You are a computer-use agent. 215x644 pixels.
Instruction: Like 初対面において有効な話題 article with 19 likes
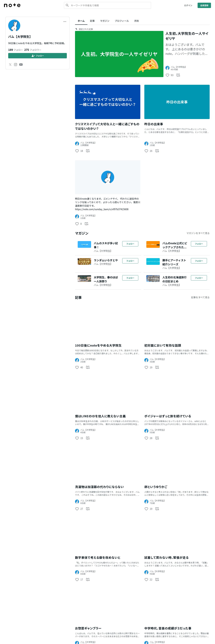[x=146, y=367]
